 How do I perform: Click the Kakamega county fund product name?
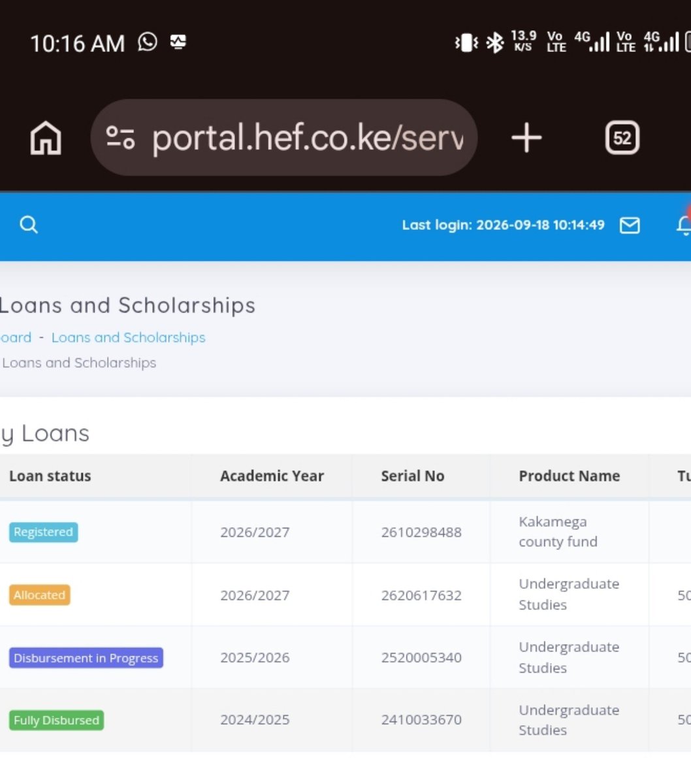pyautogui.click(x=558, y=532)
